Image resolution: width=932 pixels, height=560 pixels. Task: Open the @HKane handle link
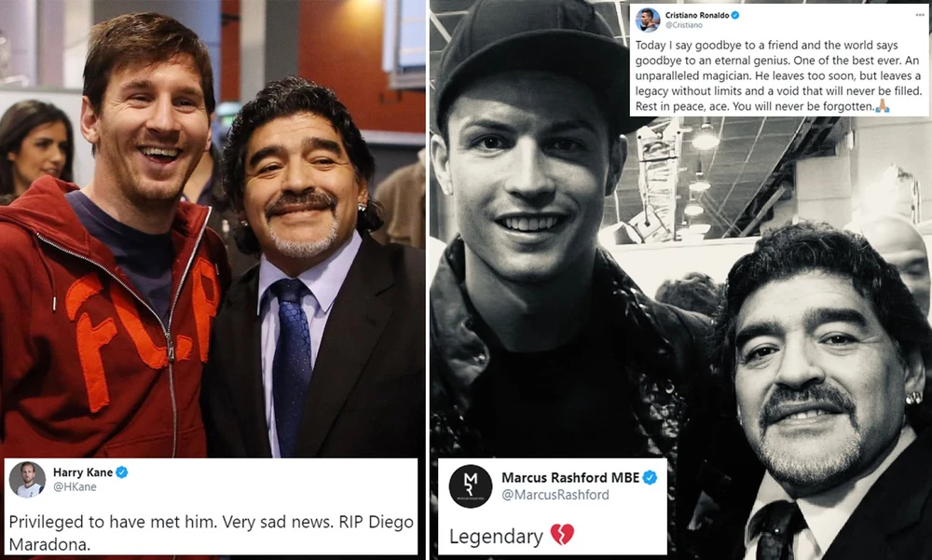[75, 487]
